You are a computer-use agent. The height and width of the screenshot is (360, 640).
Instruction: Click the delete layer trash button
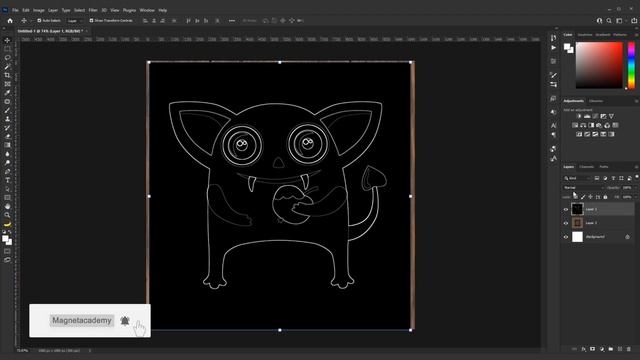pos(629,349)
